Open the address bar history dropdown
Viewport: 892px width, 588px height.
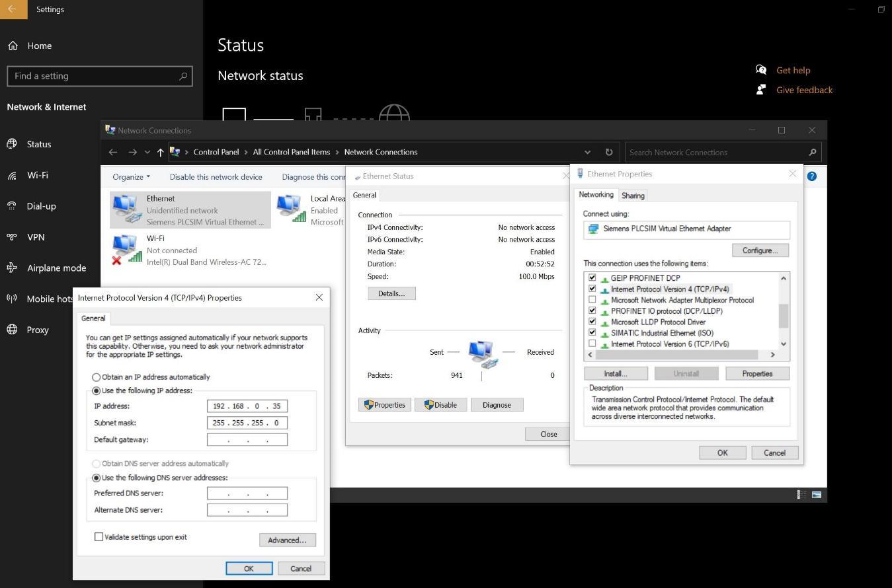(588, 152)
